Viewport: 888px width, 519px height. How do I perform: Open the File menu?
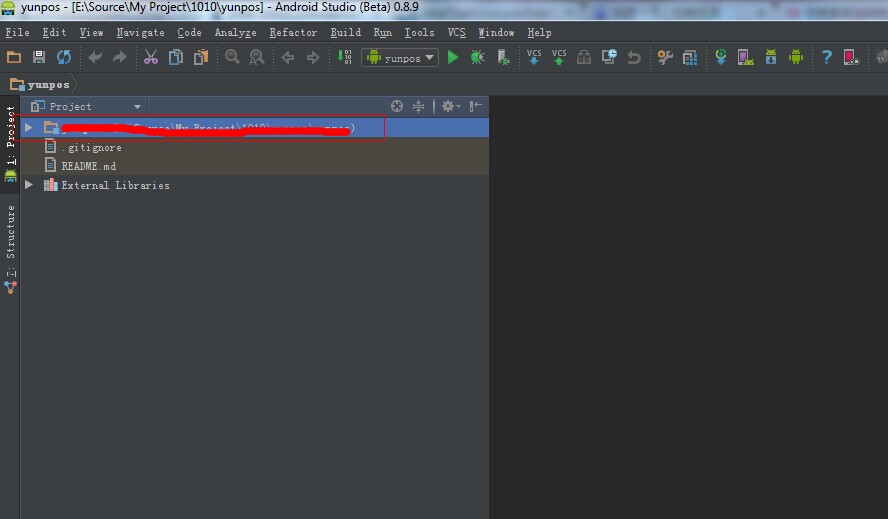pyautogui.click(x=18, y=33)
